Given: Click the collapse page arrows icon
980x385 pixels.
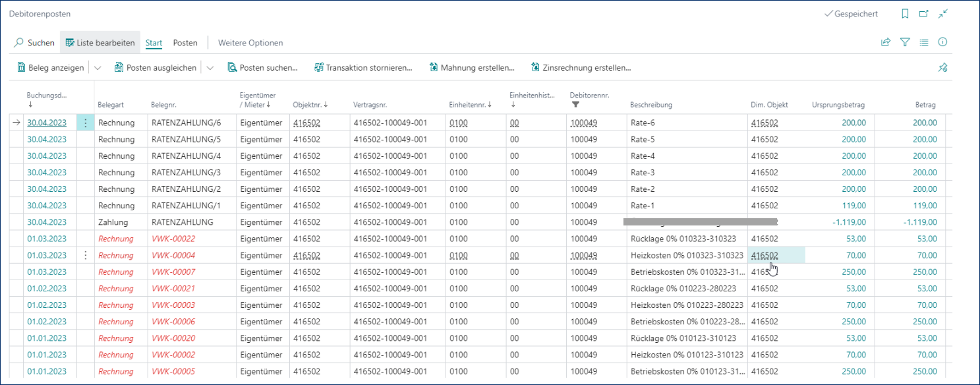Looking at the screenshot, I should [x=943, y=14].
